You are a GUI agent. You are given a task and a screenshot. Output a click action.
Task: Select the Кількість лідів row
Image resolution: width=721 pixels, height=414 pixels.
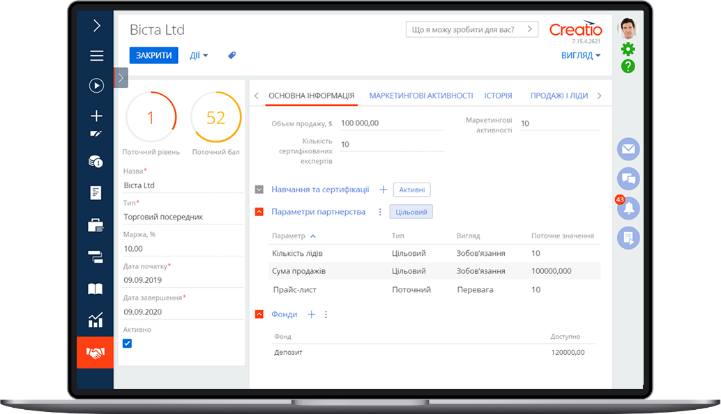tap(435, 253)
